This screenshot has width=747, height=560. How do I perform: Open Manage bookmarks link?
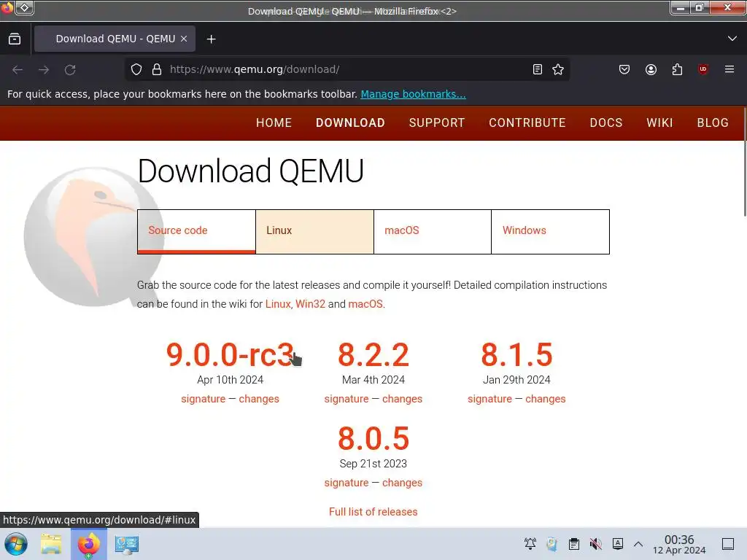click(413, 94)
